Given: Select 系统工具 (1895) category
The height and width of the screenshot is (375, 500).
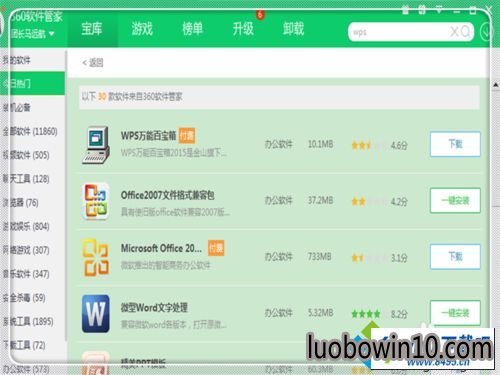Looking at the screenshot, I should (32, 322).
